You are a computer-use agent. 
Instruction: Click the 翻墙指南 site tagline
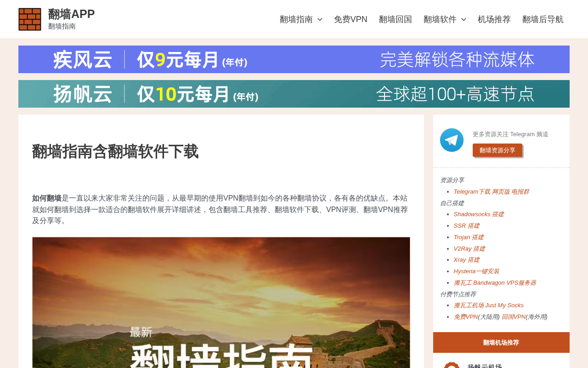coord(62,26)
